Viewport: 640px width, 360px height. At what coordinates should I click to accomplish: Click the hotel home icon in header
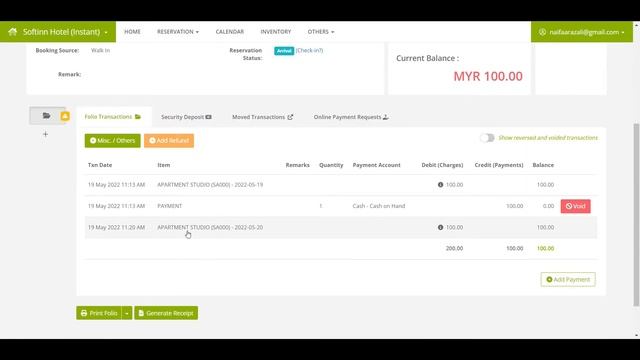point(12,31)
